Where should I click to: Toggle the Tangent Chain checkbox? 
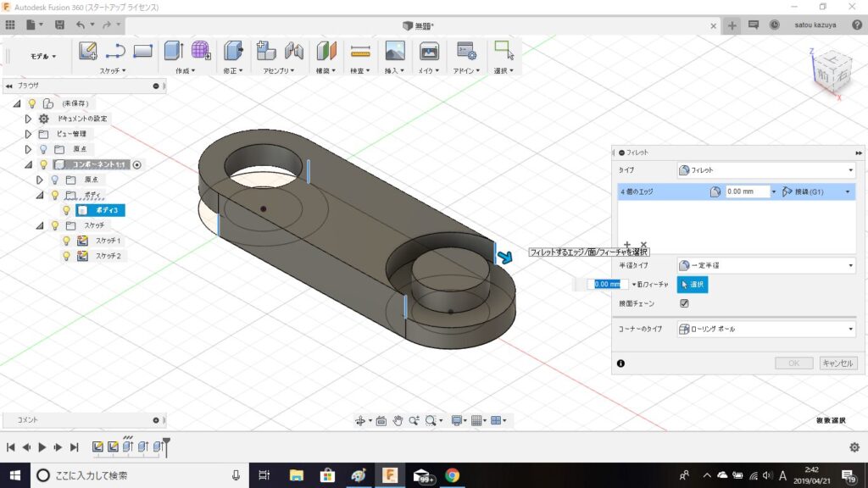[684, 303]
